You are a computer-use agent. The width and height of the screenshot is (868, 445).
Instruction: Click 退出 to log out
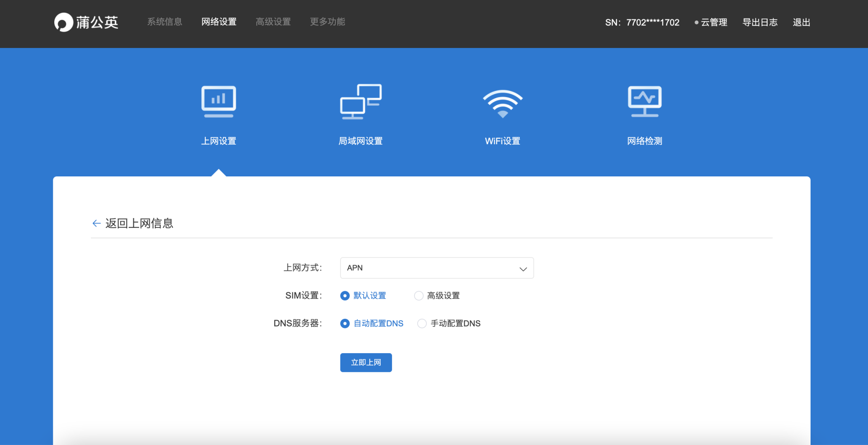(801, 23)
